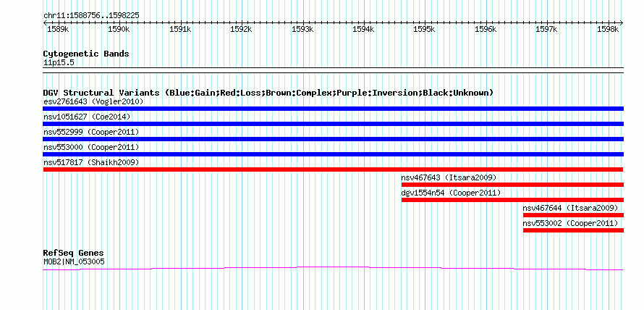Screen dimensions: 644x310
Task: Open variant label nsv553002 (Cooper2011)
Action: pos(570,223)
